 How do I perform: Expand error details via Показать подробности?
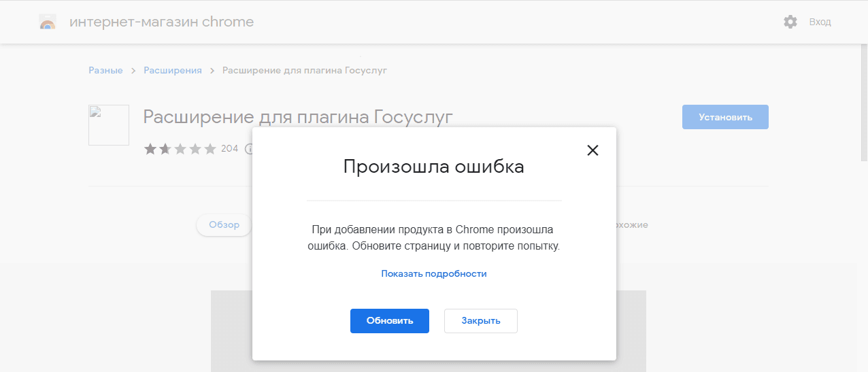coord(434,273)
